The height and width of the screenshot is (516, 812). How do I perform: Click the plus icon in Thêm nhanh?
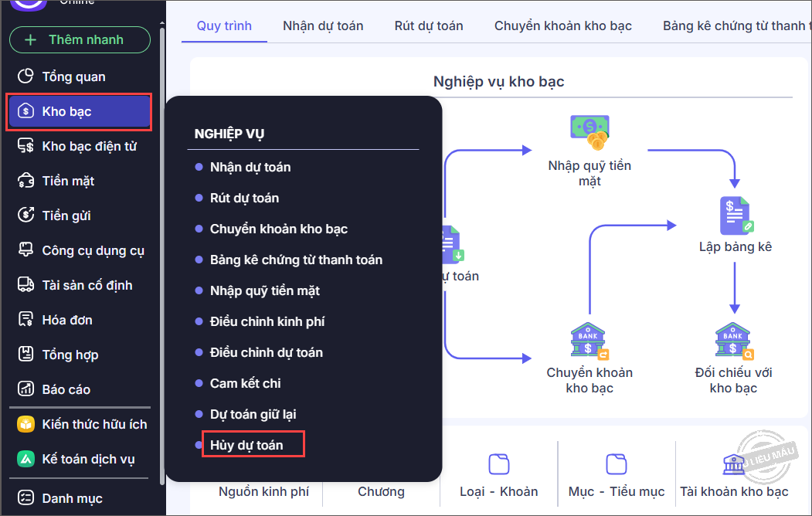pos(31,40)
